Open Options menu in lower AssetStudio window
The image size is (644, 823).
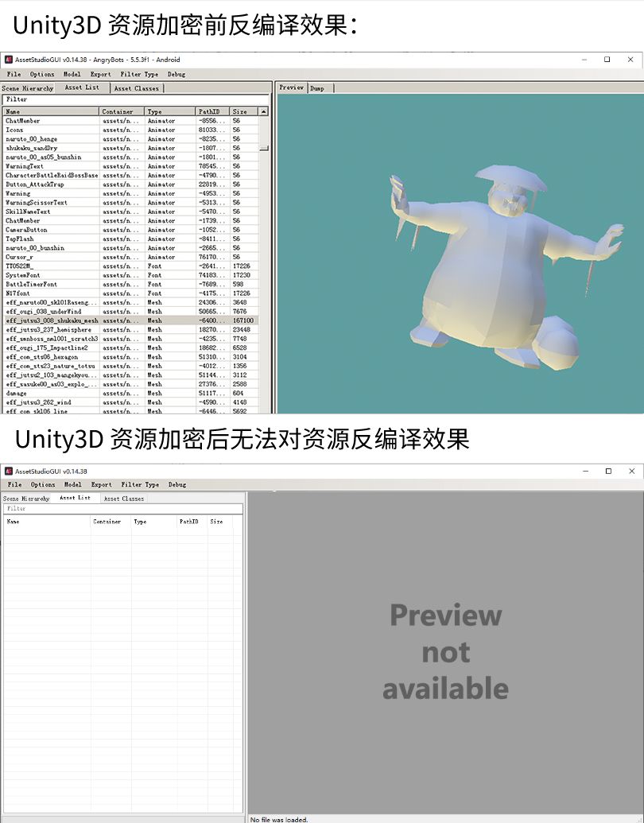tap(42, 484)
